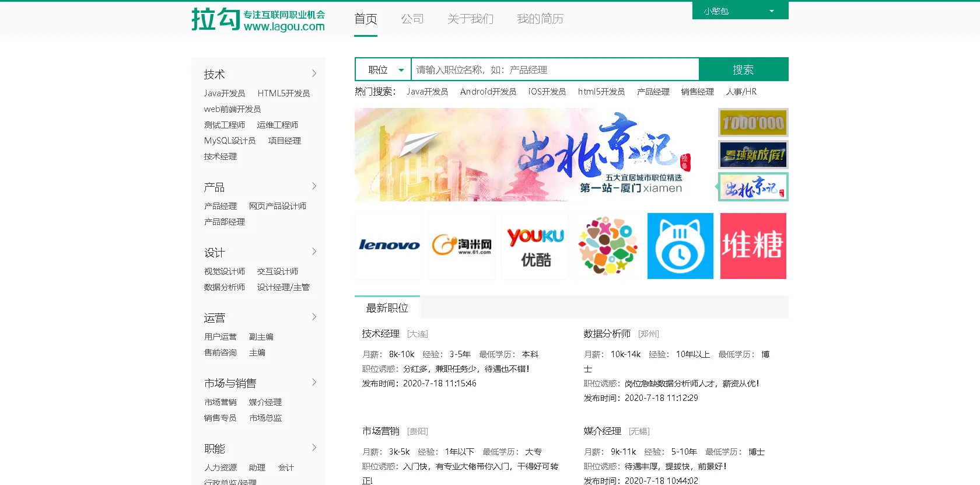
Task: Open sidebar link 人力资源
Action: tap(220, 467)
